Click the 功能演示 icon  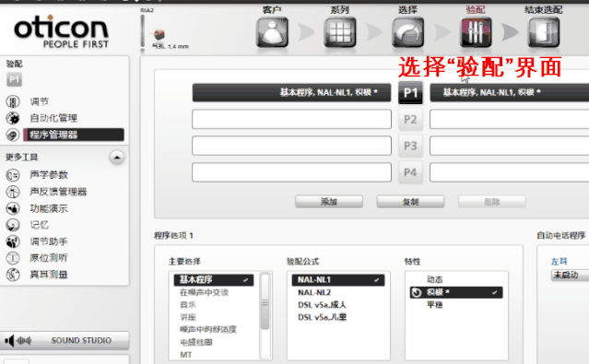click(x=13, y=208)
